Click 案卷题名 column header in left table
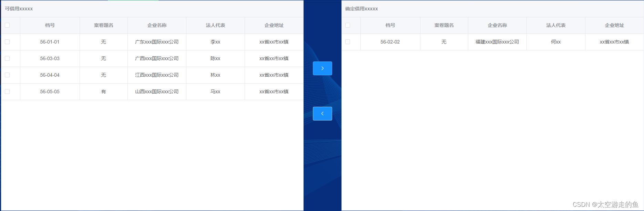The width and height of the screenshot is (644, 211). point(104,25)
